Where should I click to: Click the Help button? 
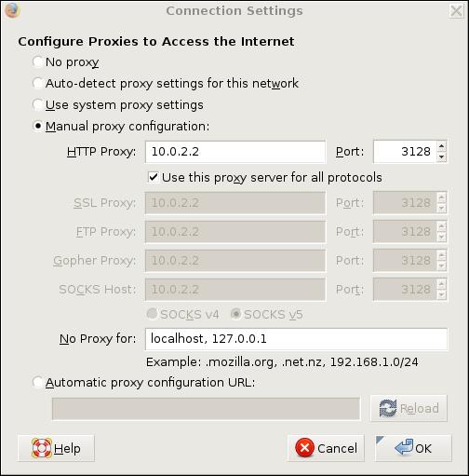click(x=56, y=448)
